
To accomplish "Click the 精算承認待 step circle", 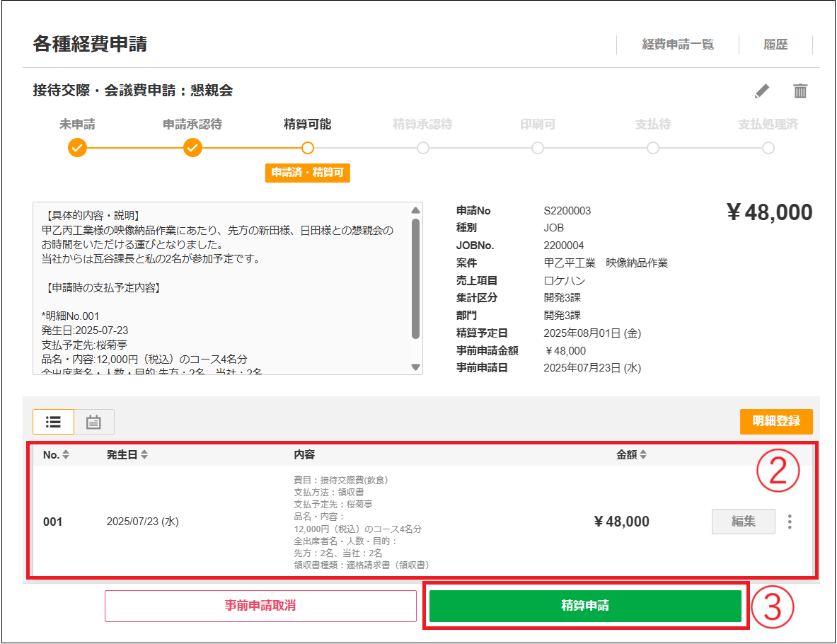I will coord(423,148).
